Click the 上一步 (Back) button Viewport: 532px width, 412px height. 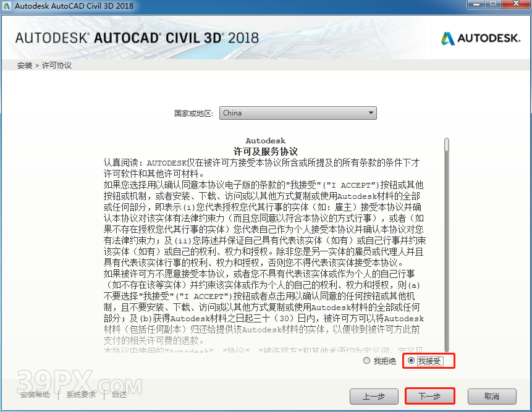tap(374, 396)
